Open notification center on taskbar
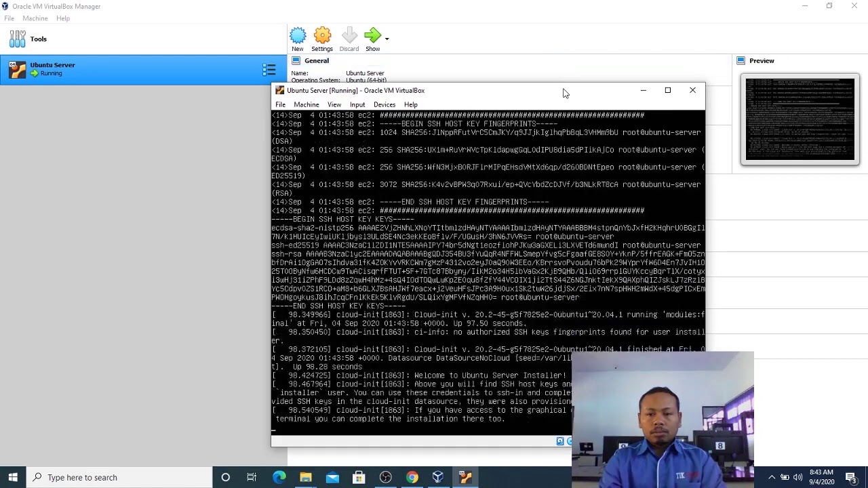 click(851, 477)
